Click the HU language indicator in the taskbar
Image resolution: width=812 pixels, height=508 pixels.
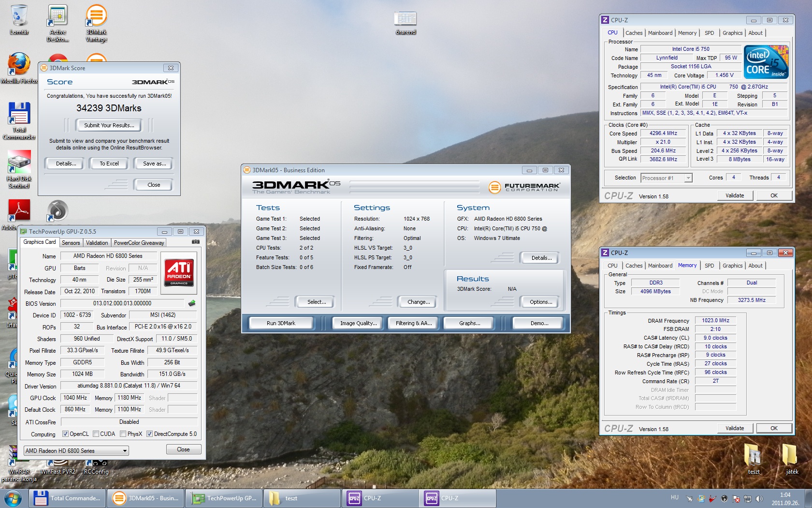[675, 497]
